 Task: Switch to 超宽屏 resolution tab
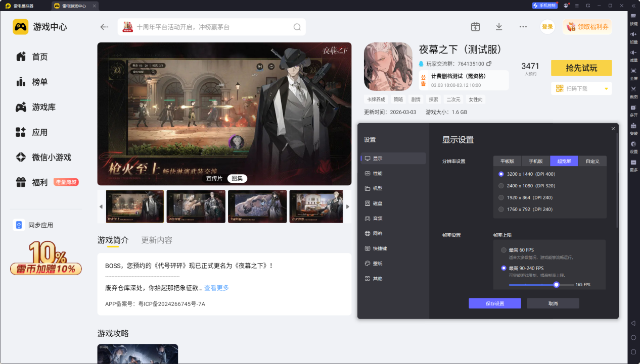(x=564, y=161)
